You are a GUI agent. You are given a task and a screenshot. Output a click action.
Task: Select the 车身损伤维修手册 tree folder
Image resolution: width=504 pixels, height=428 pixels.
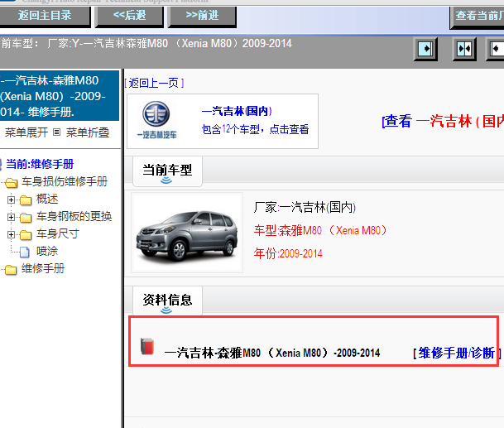click(65, 181)
